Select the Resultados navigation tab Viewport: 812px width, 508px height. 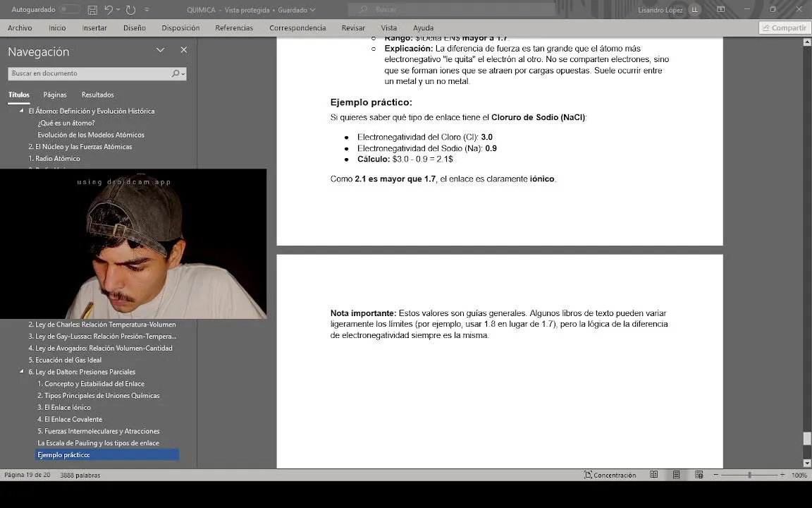[x=97, y=95]
